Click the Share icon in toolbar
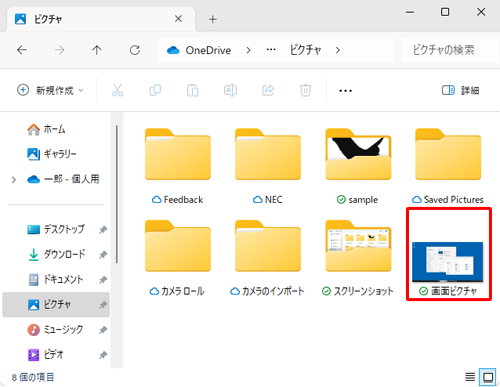The width and height of the screenshot is (500, 387). (268, 90)
